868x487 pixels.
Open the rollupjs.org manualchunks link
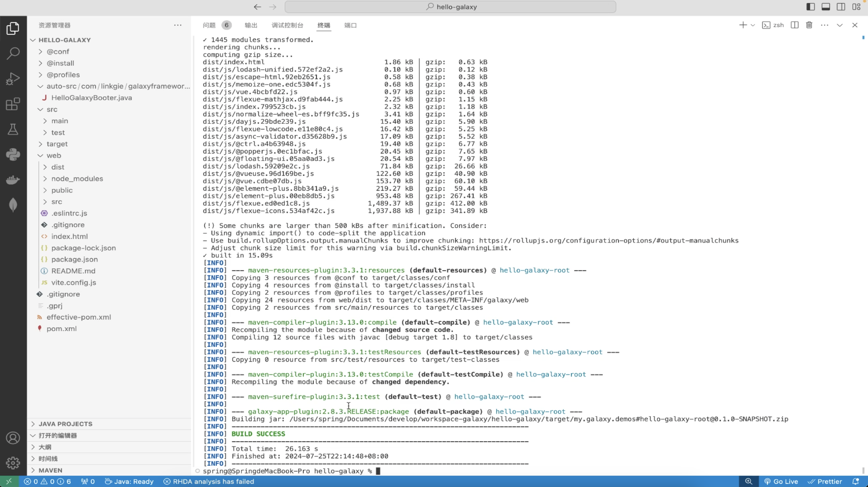click(x=608, y=240)
